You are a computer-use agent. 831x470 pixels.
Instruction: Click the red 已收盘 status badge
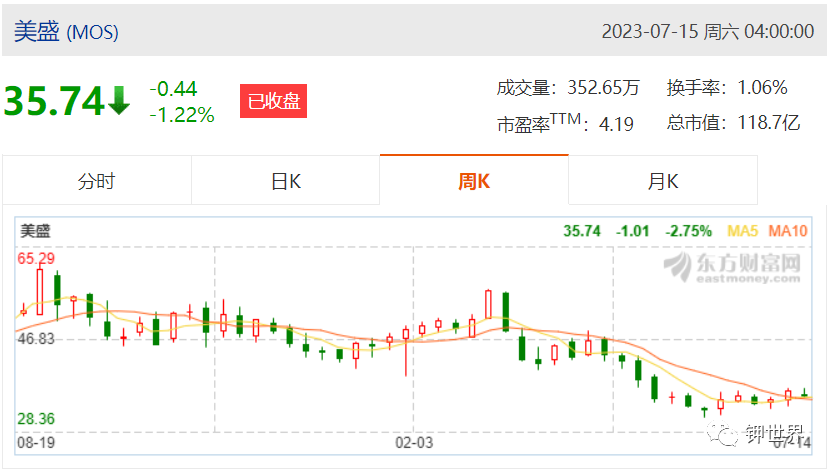[273, 101]
